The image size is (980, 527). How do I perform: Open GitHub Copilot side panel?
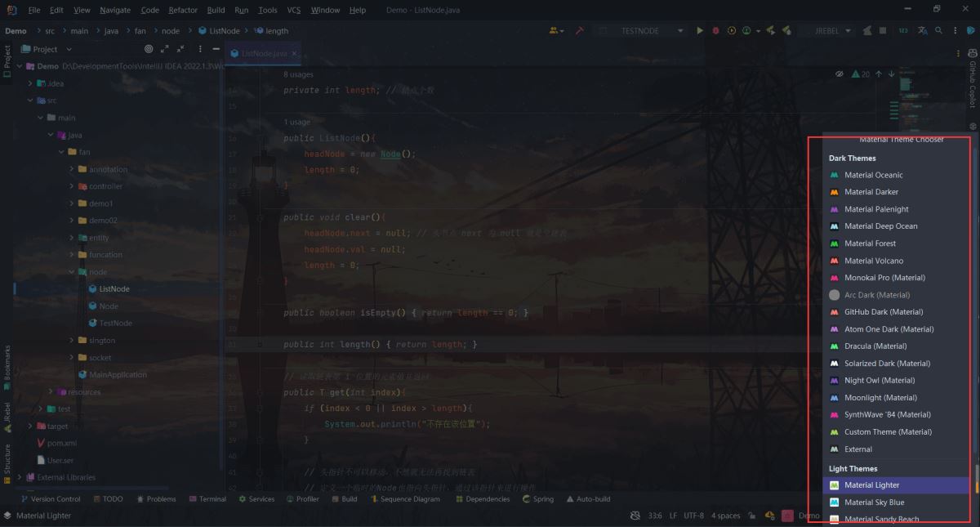[x=973, y=78]
